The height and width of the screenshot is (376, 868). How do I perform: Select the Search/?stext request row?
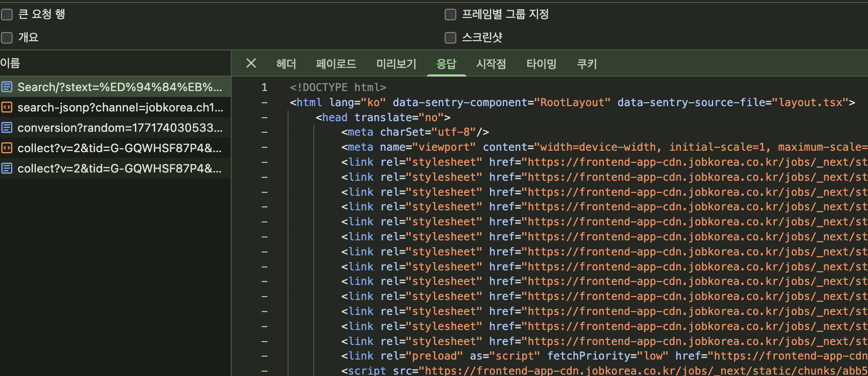[115, 87]
